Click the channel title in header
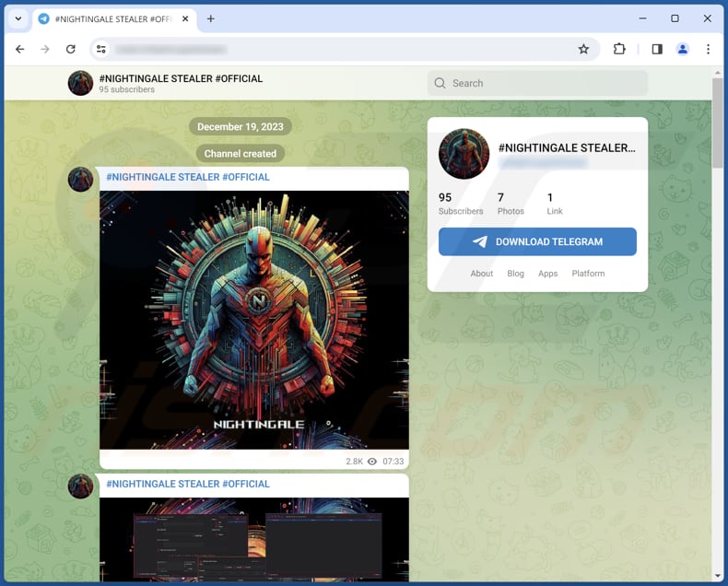 point(181,78)
